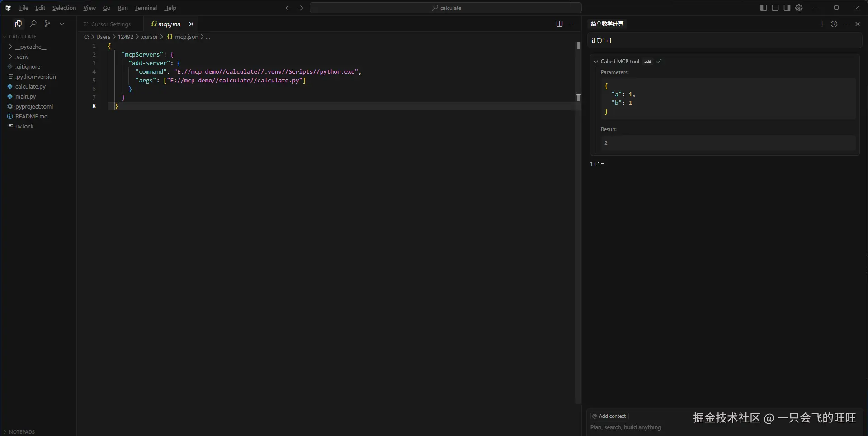Toggle the AI pane layout button

pyautogui.click(x=787, y=8)
